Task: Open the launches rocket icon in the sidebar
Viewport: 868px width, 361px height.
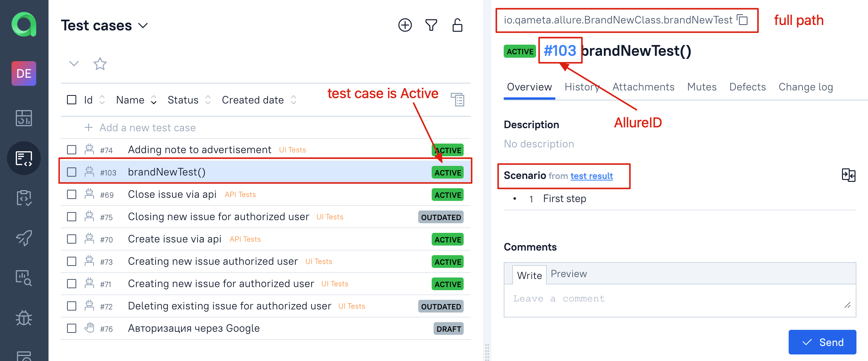Action: (x=24, y=238)
